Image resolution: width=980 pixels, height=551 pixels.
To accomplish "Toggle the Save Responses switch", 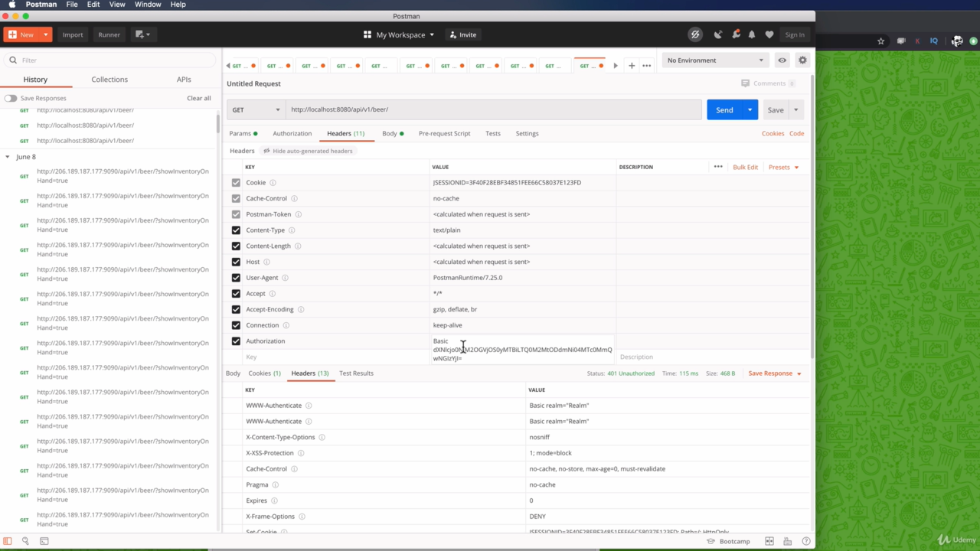I will [x=11, y=98].
